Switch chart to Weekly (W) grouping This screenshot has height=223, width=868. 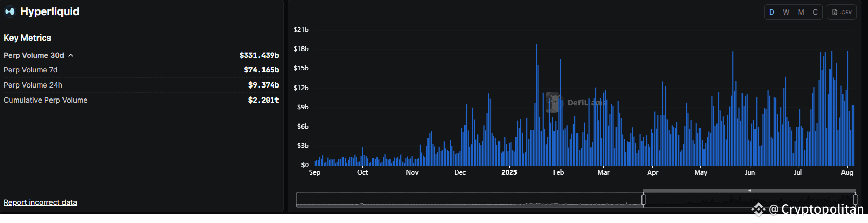coord(786,12)
